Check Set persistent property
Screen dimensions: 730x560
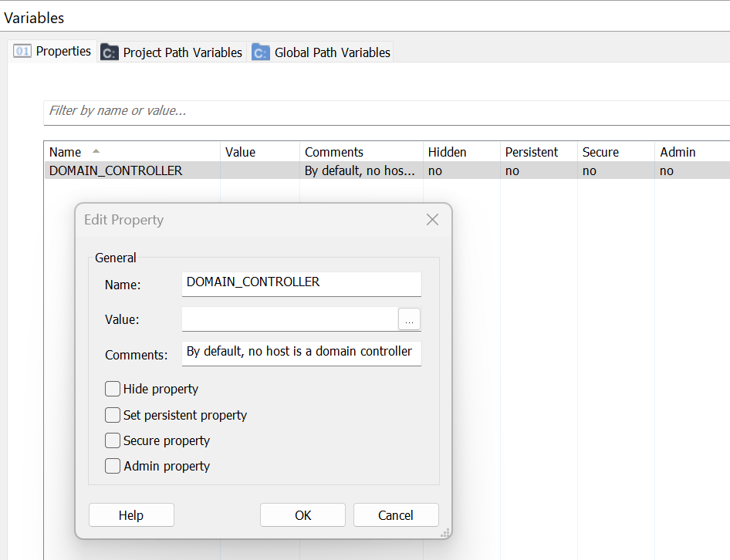coord(112,415)
